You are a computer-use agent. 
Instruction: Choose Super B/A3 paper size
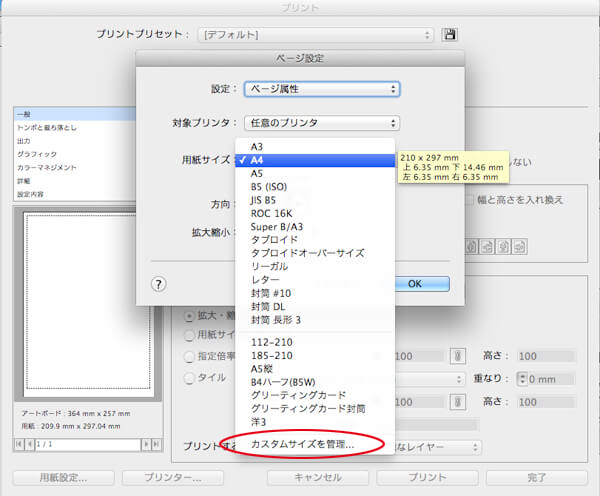coord(315,227)
